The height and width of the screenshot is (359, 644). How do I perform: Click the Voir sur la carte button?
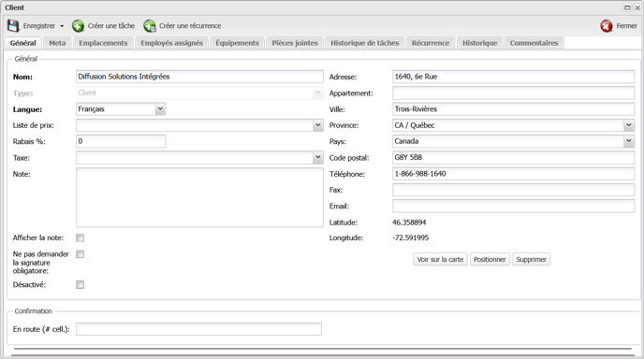coord(440,259)
